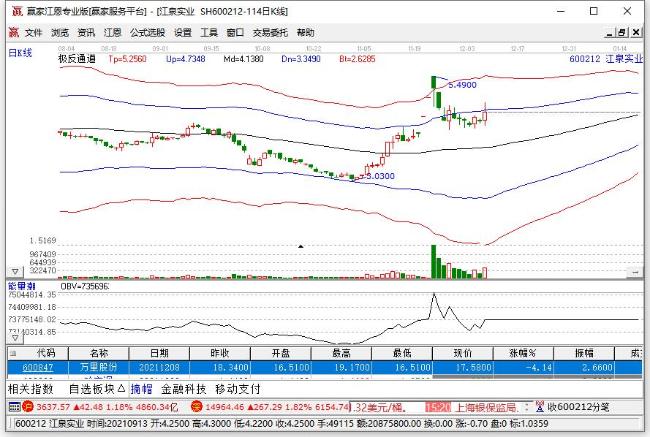This screenshot has width=650, height=437.
Task: Click the small dash button at the volume panel's right edge
Action: (635, 272)
